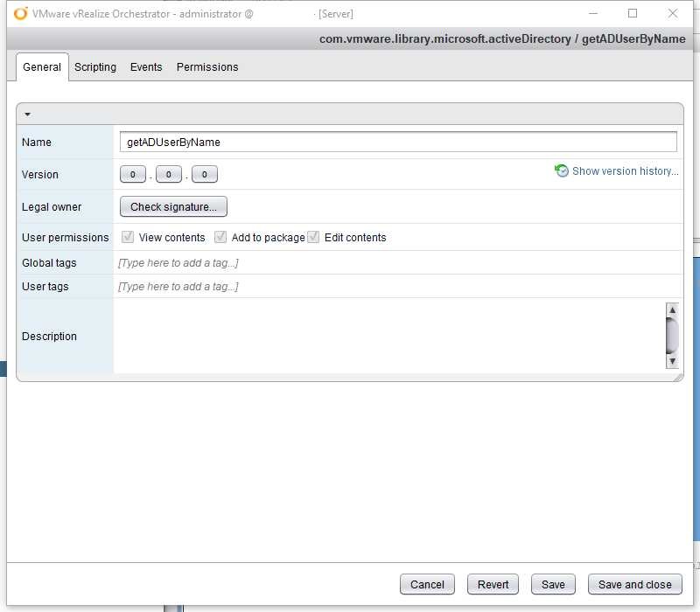
Task: Minimize the Orchestrator window
Action: click(x=593, y=13)
